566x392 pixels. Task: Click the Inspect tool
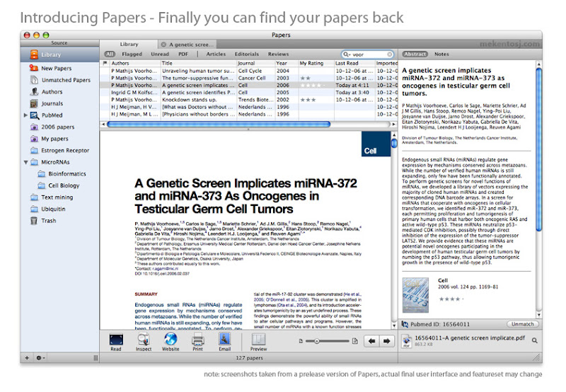[144, 342]
